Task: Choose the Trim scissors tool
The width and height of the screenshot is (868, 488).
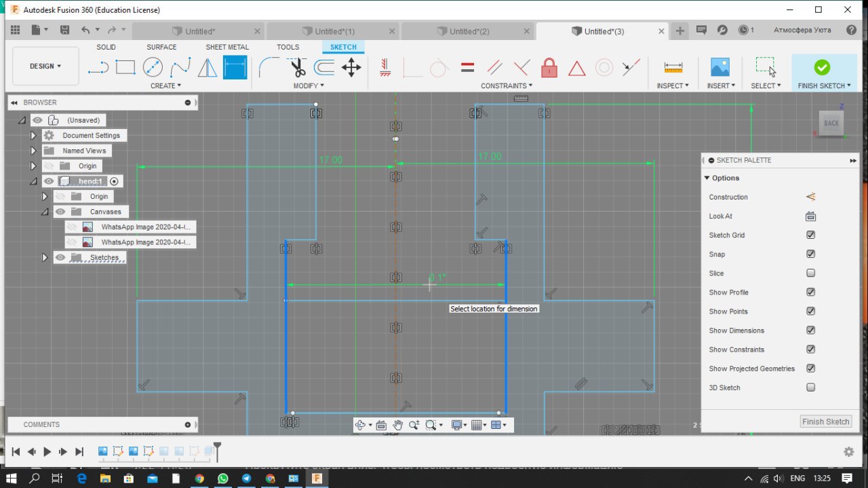Action: tap(298, 67)
